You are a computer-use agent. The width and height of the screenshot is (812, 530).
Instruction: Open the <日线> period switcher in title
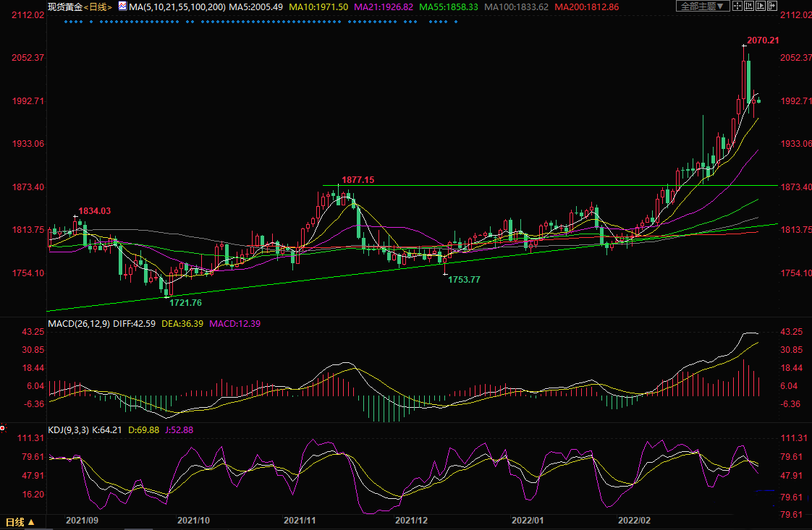98,7
